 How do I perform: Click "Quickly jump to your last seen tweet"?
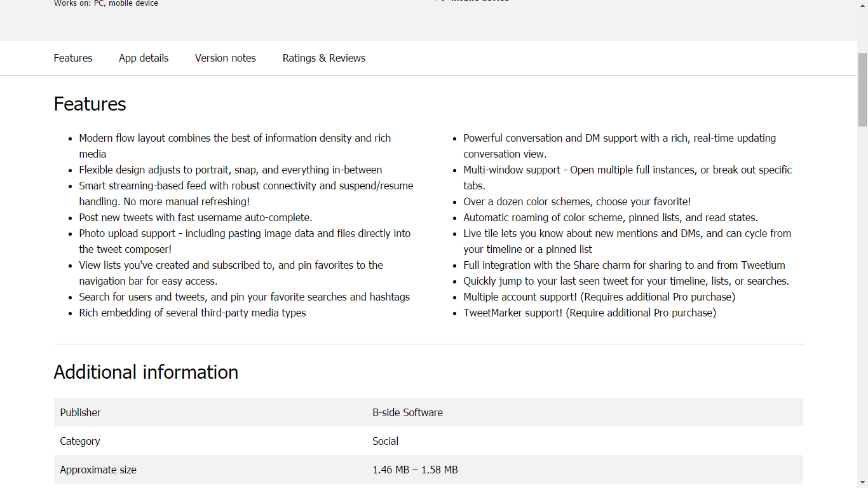point(627,281)
